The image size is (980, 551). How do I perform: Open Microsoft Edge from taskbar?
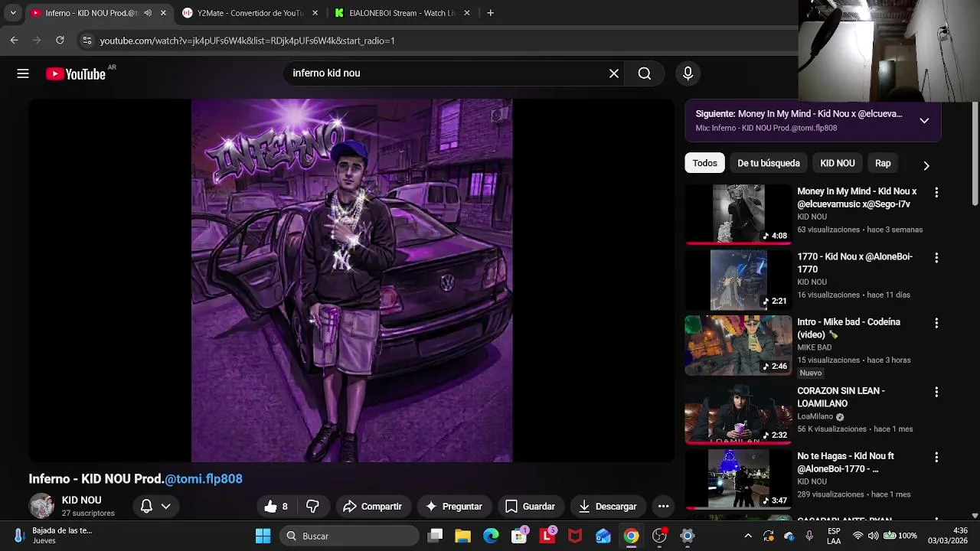click(x=491, y=536)
